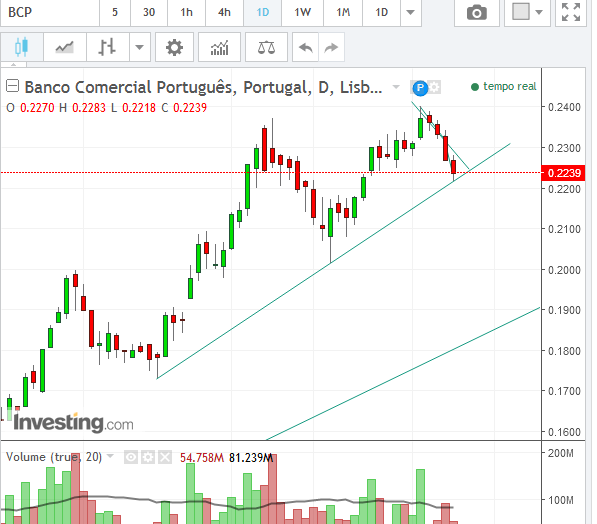
Task: Select the candlestick chart style
Action: click(x=22, y=47)
